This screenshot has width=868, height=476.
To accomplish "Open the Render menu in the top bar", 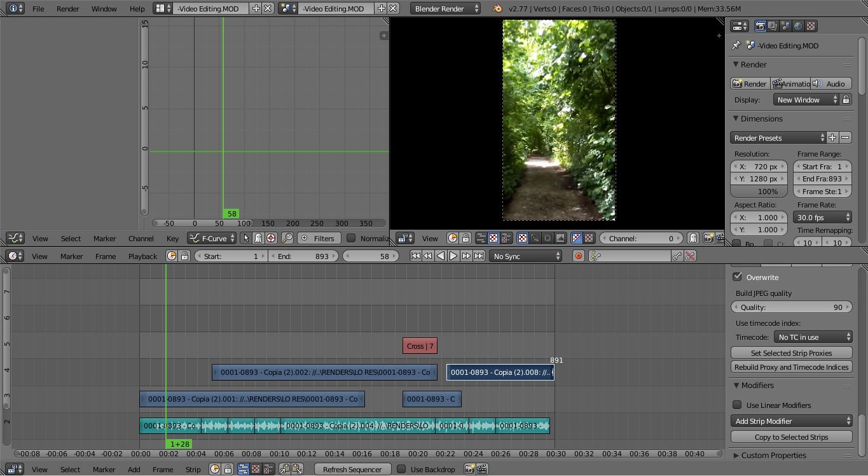I will click(67, 8).
